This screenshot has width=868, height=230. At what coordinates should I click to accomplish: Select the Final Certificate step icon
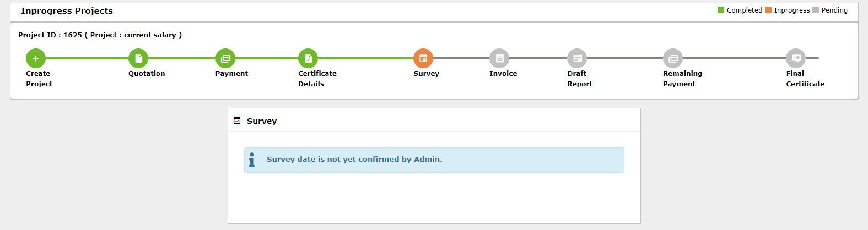796,58
